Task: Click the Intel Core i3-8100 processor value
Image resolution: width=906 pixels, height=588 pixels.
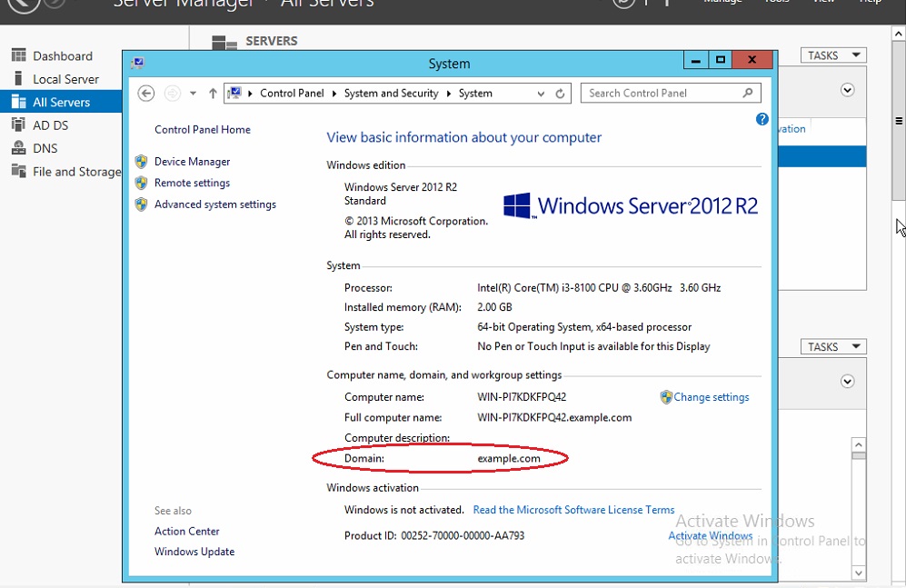Action: 599,288
